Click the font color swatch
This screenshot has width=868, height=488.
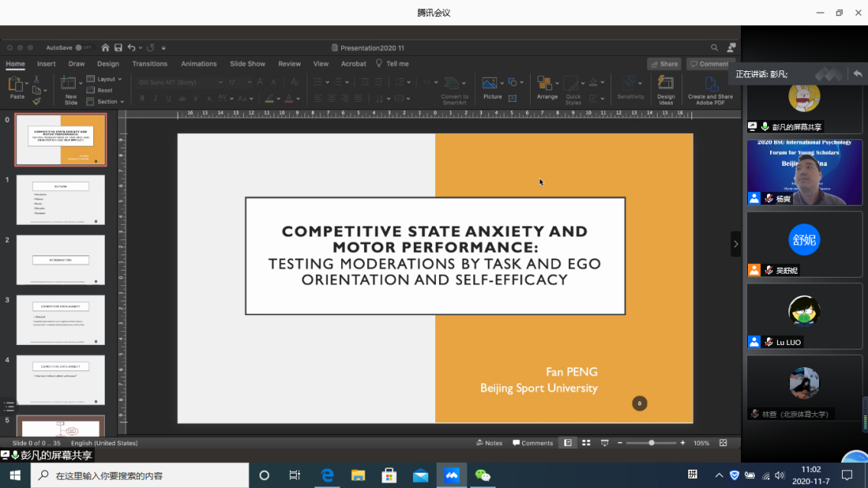(288, 99)
